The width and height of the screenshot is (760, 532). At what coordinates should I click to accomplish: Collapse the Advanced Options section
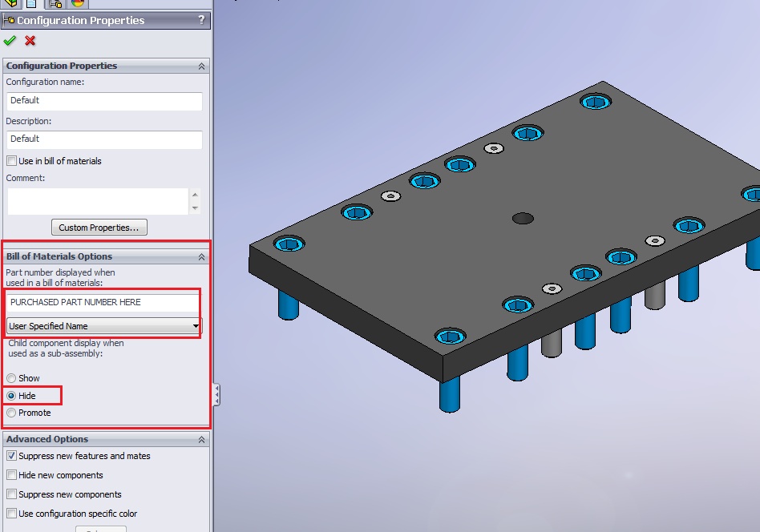[202, 440]
